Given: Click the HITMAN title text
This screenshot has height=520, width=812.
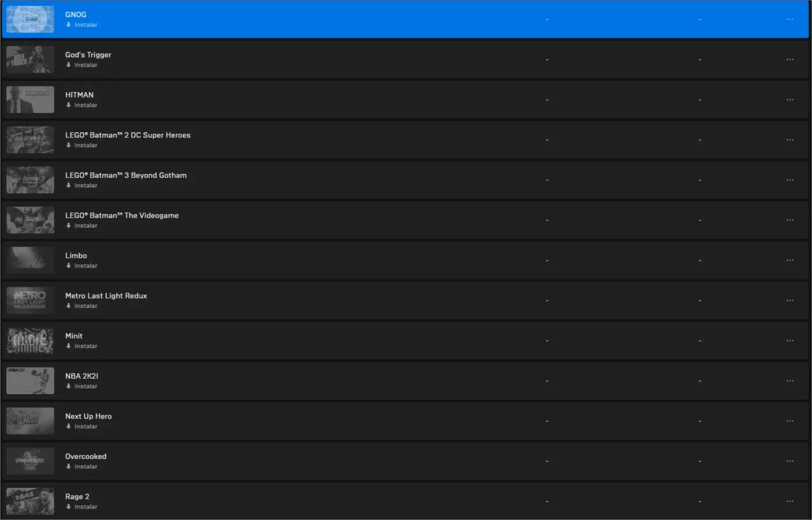Looking at the screenshot, I should (x=79, y=94).
